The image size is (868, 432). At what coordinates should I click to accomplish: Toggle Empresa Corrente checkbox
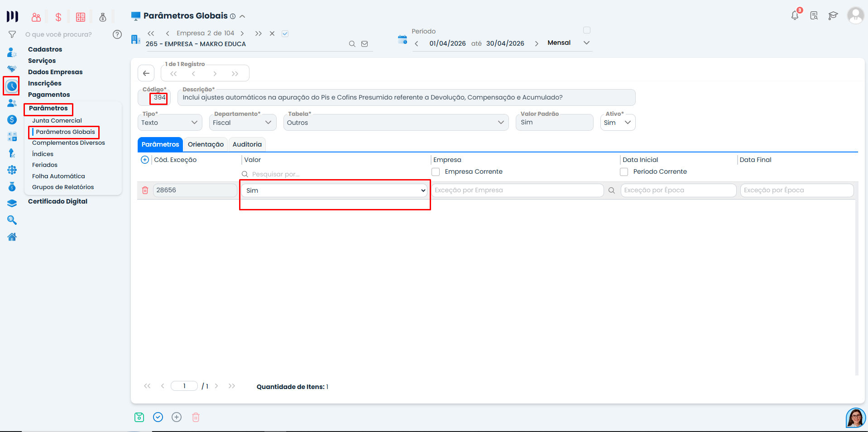click(x=436, y=172)
